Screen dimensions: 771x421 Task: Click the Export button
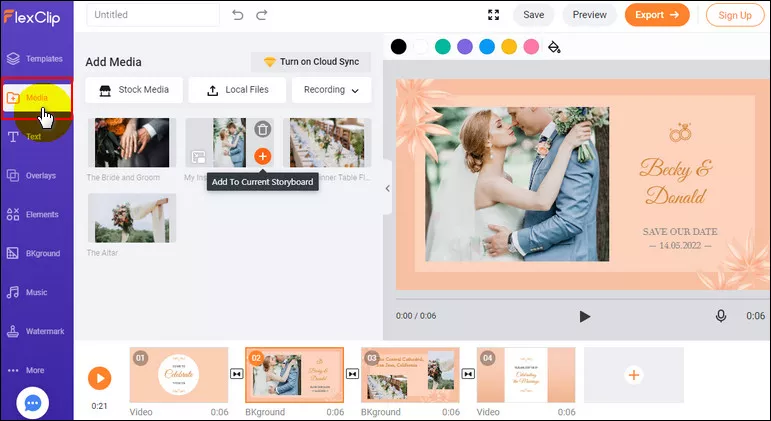tap(657, 15)
